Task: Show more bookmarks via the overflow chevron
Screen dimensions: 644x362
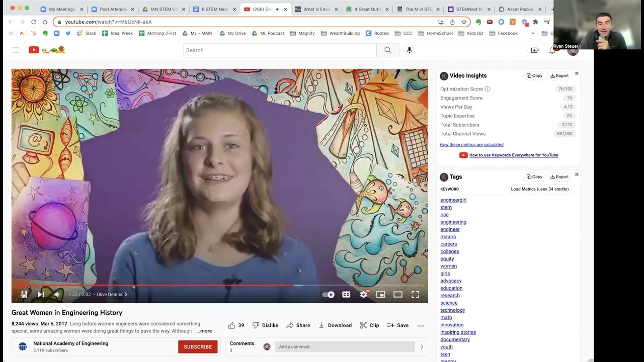Action: tap(532, 33)
